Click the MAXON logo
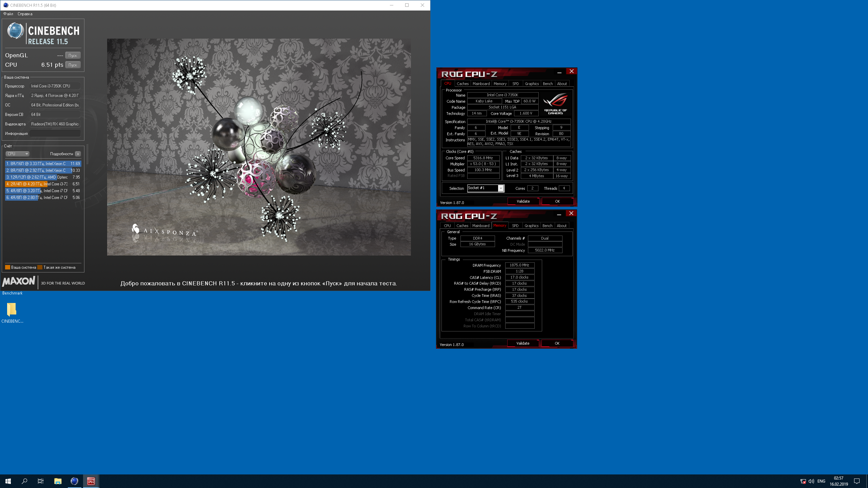Screen dimensions: 868x488 [19, 281]
